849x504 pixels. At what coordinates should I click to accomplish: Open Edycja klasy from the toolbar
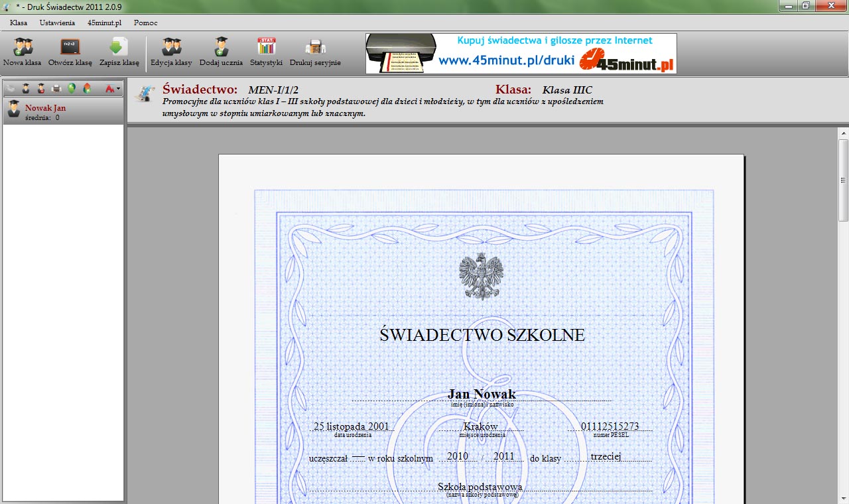pyautogui.click(x=171, y=52)
